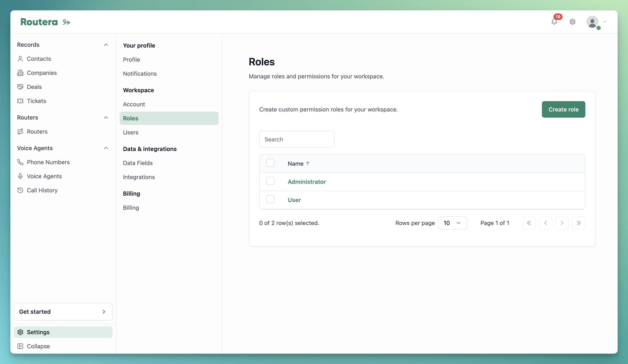Image resolution: width=628 pixels, height=364 pixels.
Task: Open the User role
Action: click(x=294, y=200)
